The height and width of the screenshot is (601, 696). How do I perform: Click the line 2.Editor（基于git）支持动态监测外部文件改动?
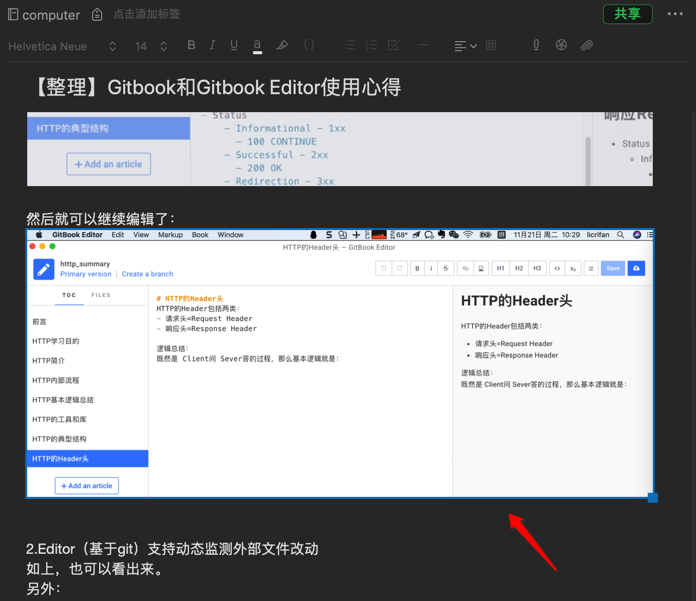tap(172, 549)
